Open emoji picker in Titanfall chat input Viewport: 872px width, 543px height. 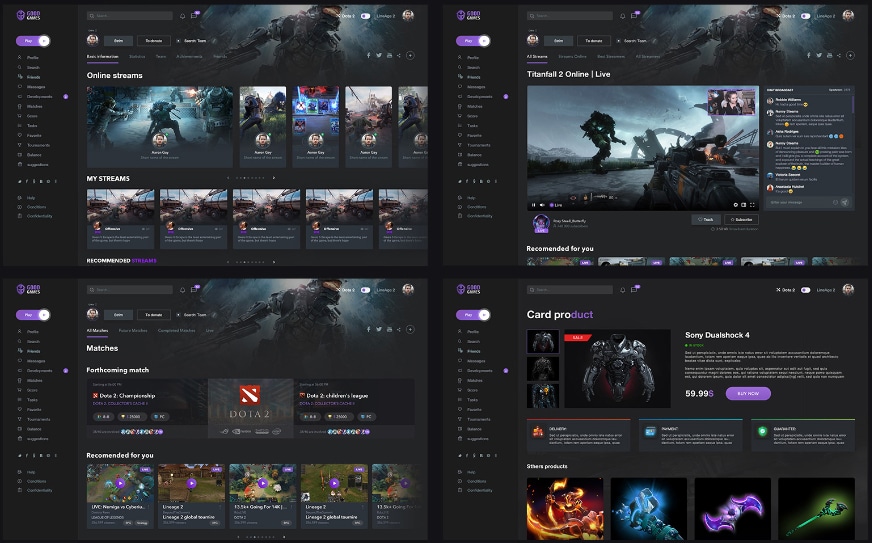(835, 202)
